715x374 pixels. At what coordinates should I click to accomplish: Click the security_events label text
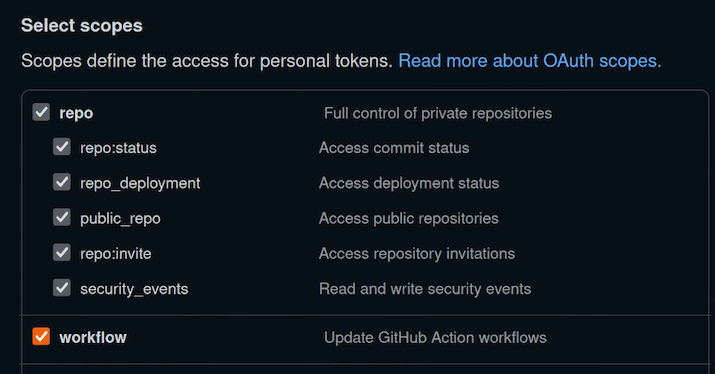point(134,289)
